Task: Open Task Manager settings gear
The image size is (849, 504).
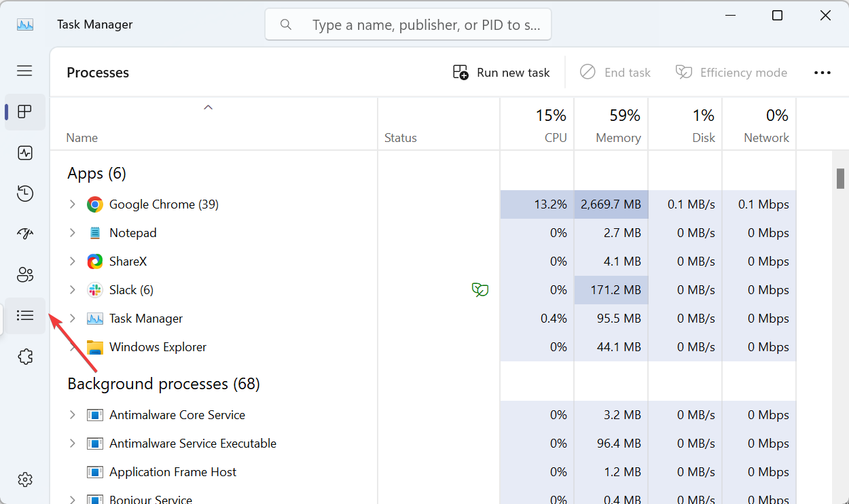Action: point(25,480)
